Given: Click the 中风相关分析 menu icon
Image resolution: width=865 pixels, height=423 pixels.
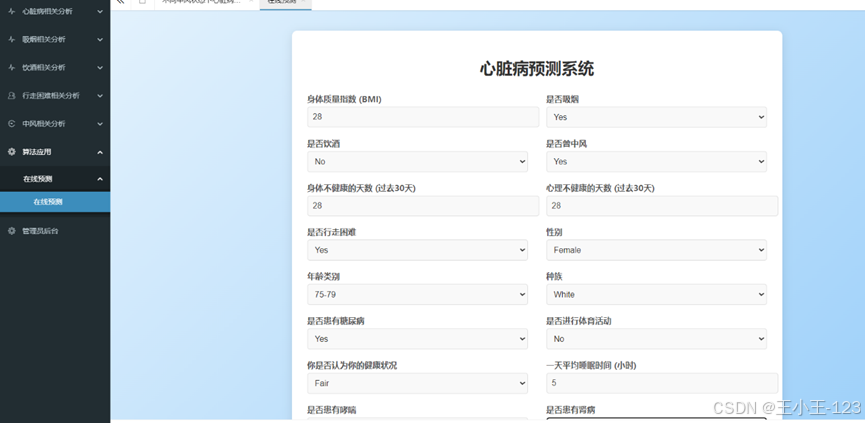Looking at the screenshot, I should [12, 124].
